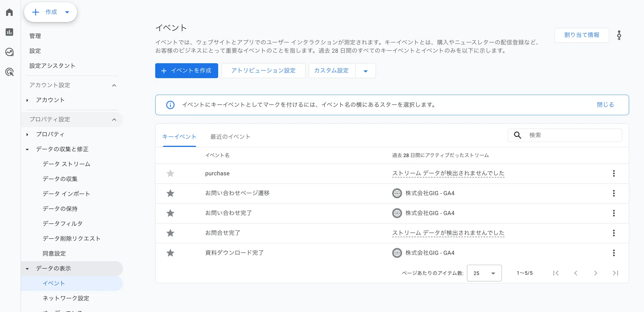Image resolution: width=644 pixels, height=312 pixels.
Task: Open データ インポート in sidebar
Action: tap(66, 194)
